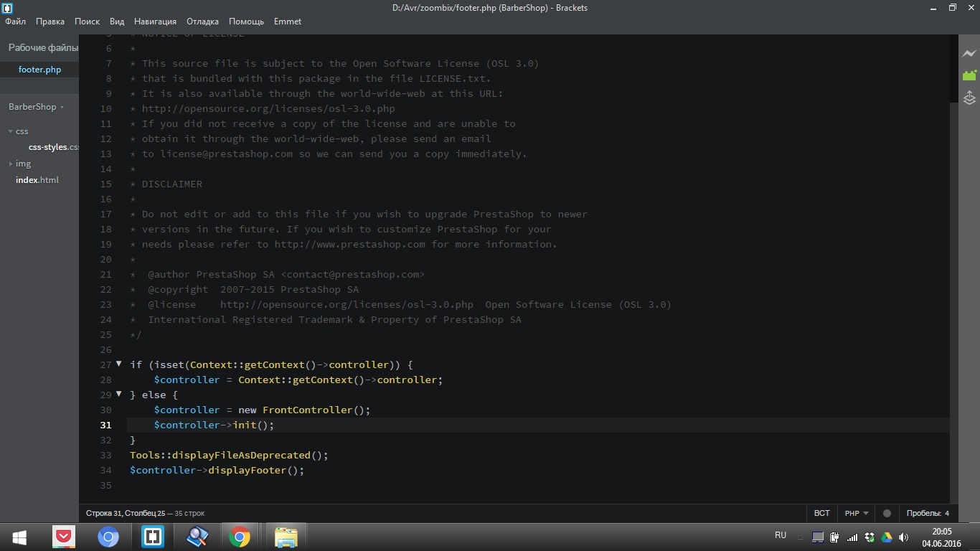
Task: Click the Windows Start button
Action: 19,537
